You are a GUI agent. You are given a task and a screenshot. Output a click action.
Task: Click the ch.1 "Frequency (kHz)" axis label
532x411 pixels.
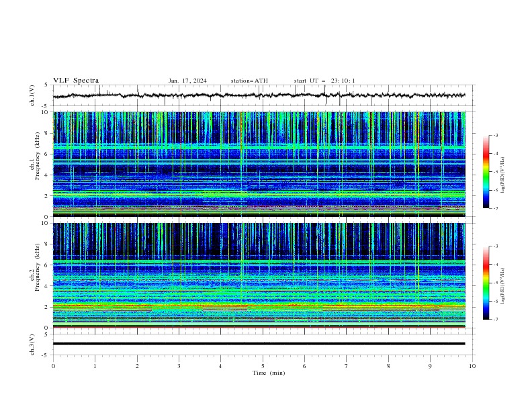click(37, 156)
